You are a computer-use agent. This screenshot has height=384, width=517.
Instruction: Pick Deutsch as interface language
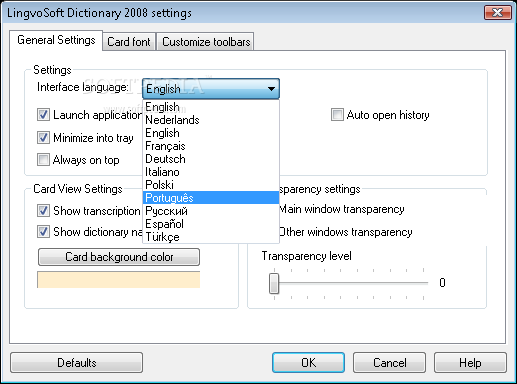click(211, 159)
